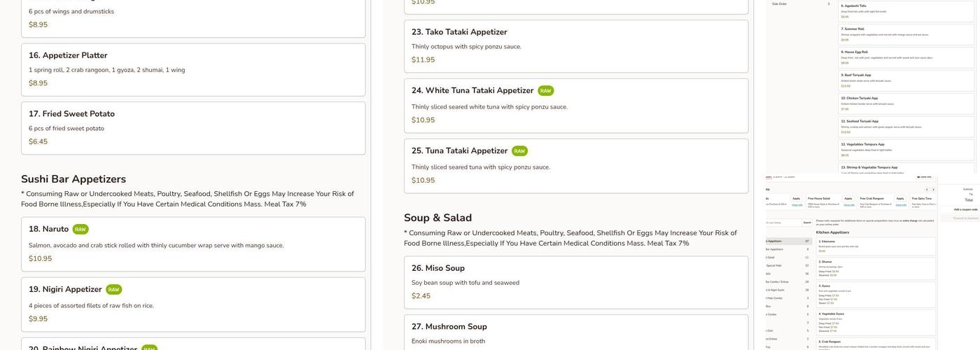Viewport: 980px width, 350px height.
Task: Pick Chicken Teriyaki App in the preview
Action: tap(906, 103)
